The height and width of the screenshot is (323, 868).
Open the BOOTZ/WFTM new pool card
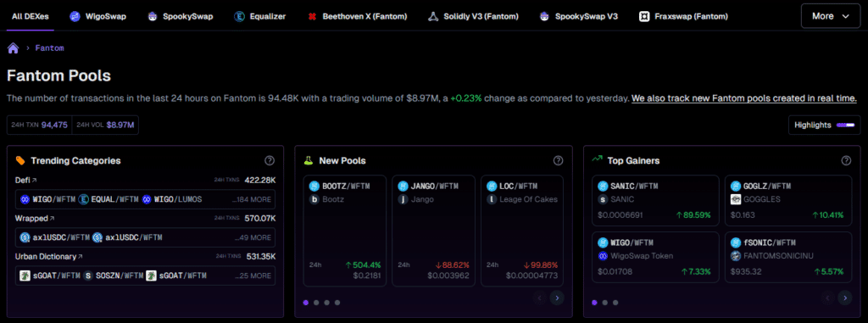[x=345, y=231]
